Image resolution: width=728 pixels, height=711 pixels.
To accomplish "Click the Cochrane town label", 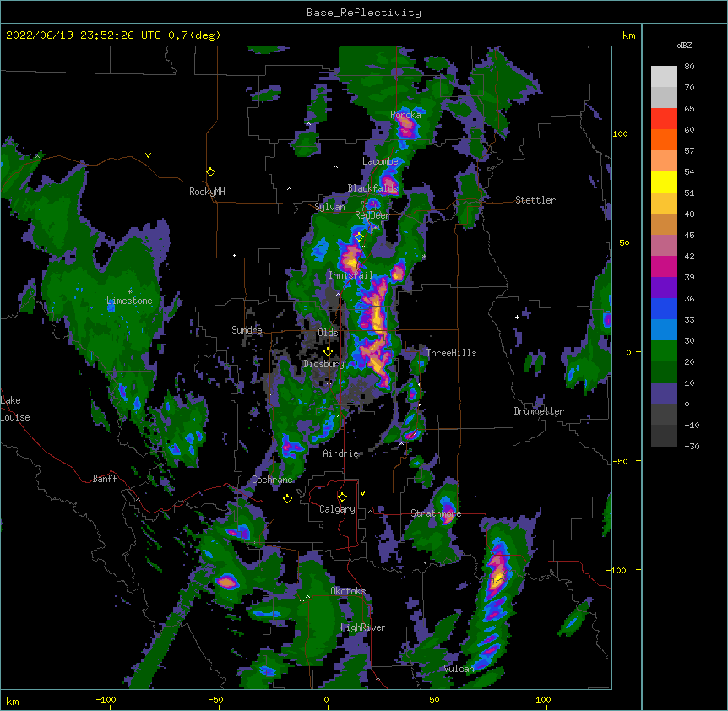I will coord(272,480).
